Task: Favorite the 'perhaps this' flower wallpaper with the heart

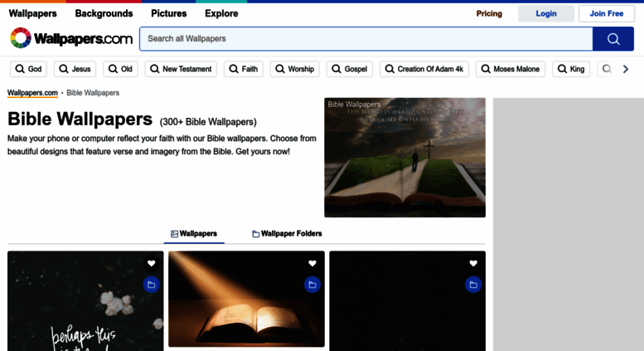Action: 151,263
